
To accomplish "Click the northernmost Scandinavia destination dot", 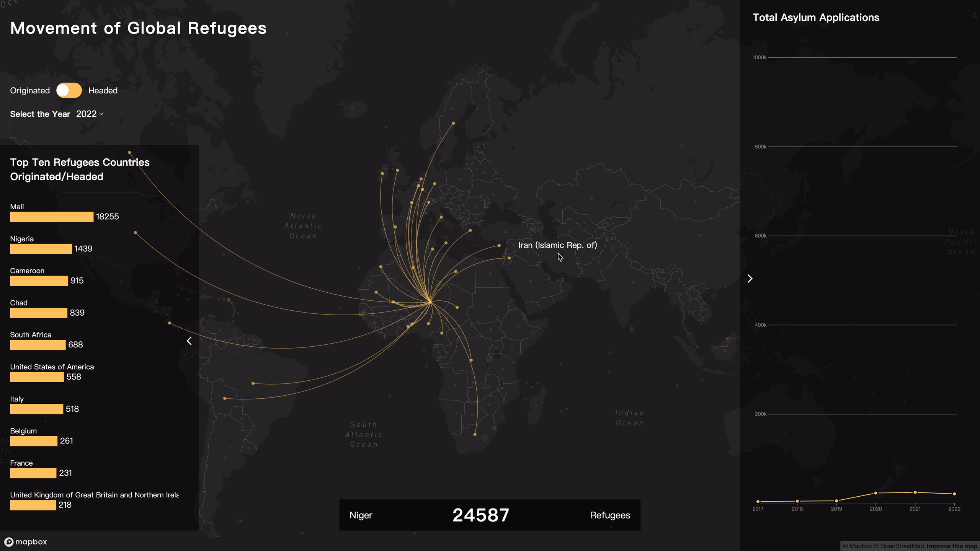I will pyautogui.click(x=453, y=123).
